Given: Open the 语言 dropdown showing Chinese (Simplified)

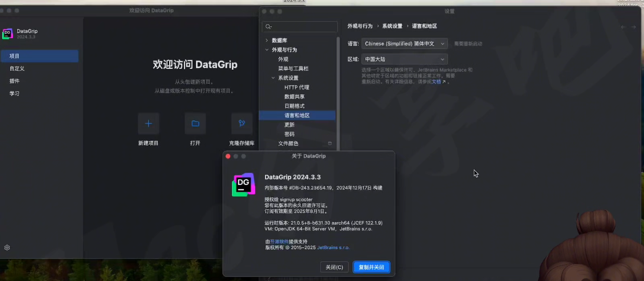Looking at the screenshot, I should tap(405, 43).
